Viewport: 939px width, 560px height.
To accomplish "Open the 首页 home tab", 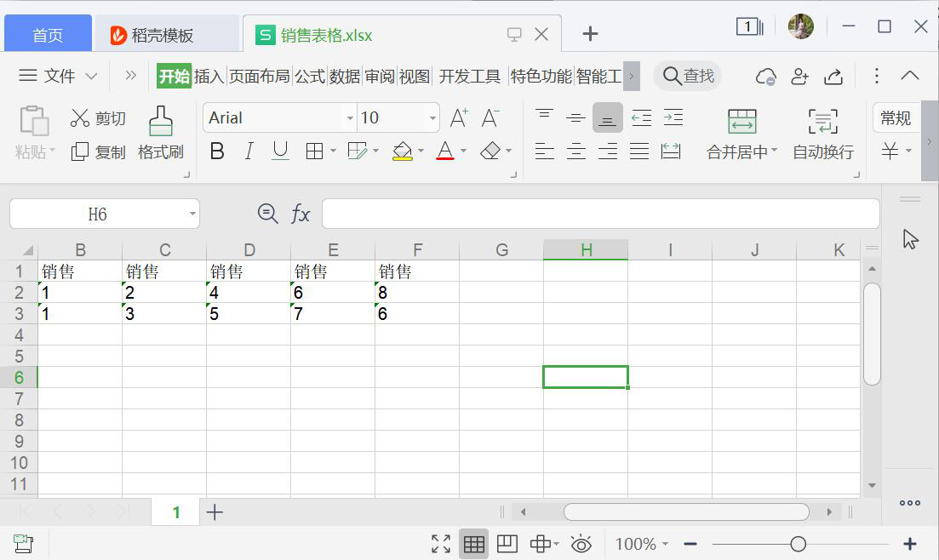I will point(48,34).
